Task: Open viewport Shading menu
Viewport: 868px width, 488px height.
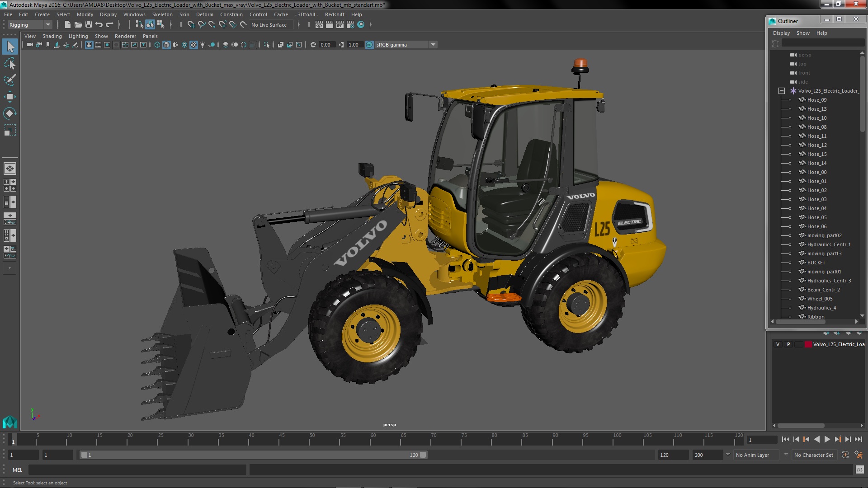Action: [x=52, y=36]
